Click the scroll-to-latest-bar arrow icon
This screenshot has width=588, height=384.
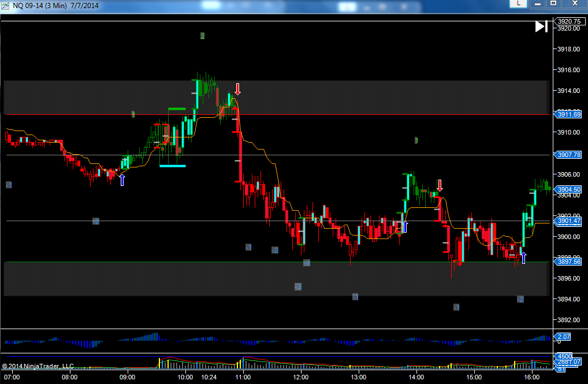point(541,26)
